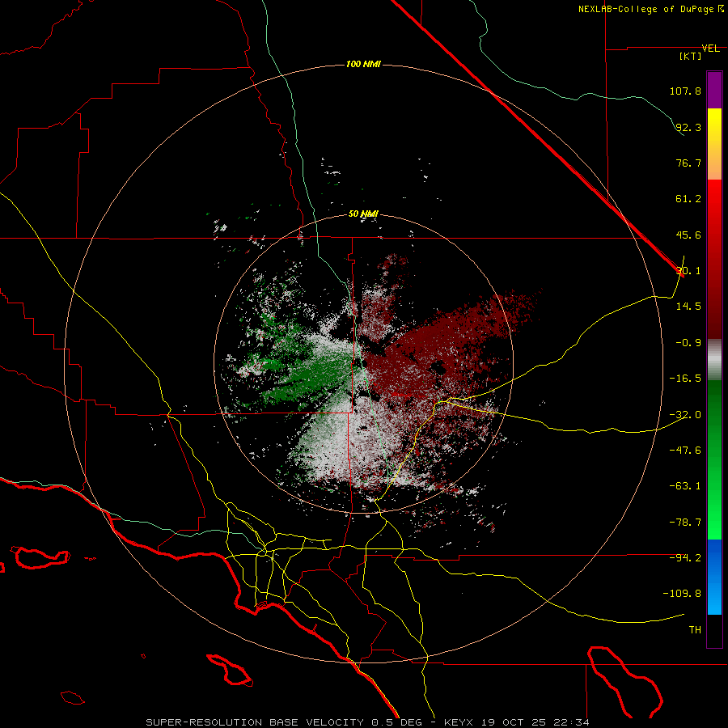
Task: Click the 61.2 velocity scale value
Action: (x=688, y=199)
